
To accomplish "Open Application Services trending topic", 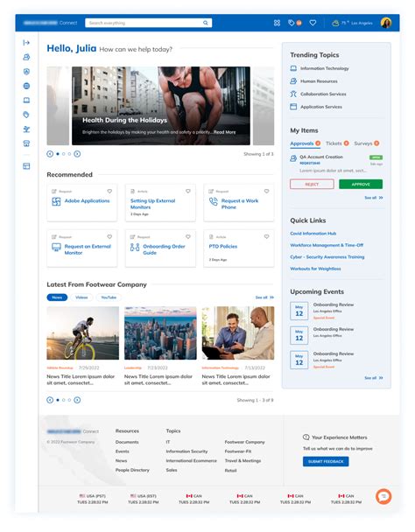I will tap(316, 107).
